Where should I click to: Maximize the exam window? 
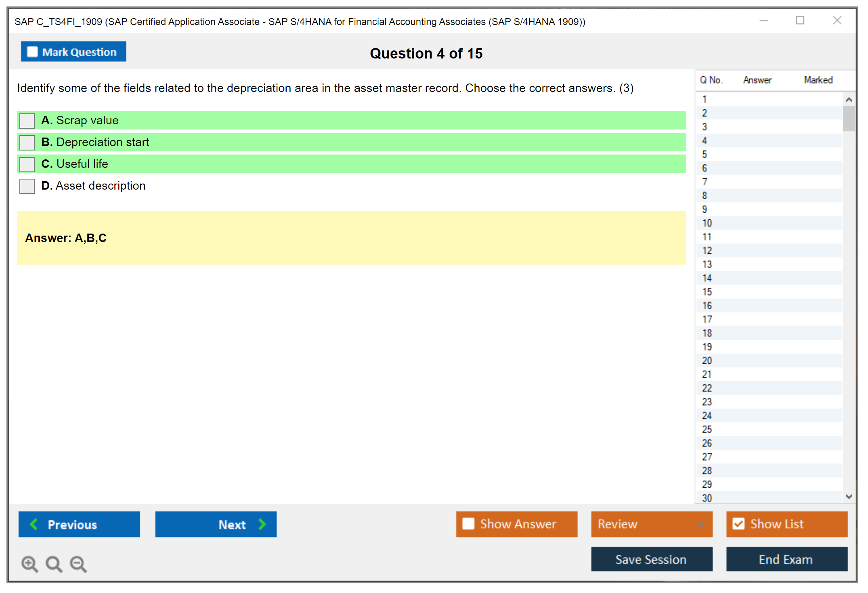tap(800, 21)
